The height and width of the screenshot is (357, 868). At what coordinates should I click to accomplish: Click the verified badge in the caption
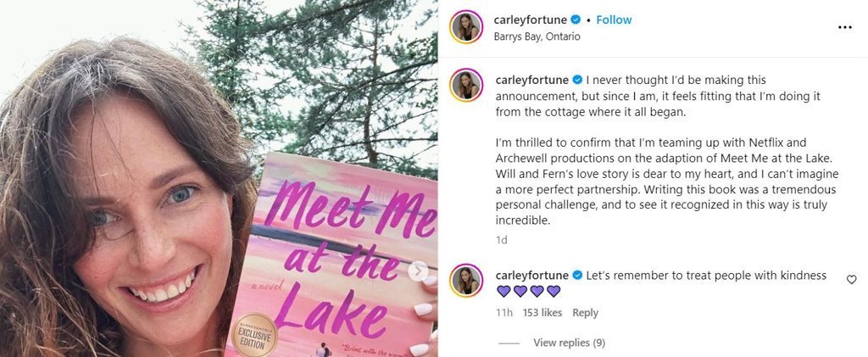pos(577,79)
